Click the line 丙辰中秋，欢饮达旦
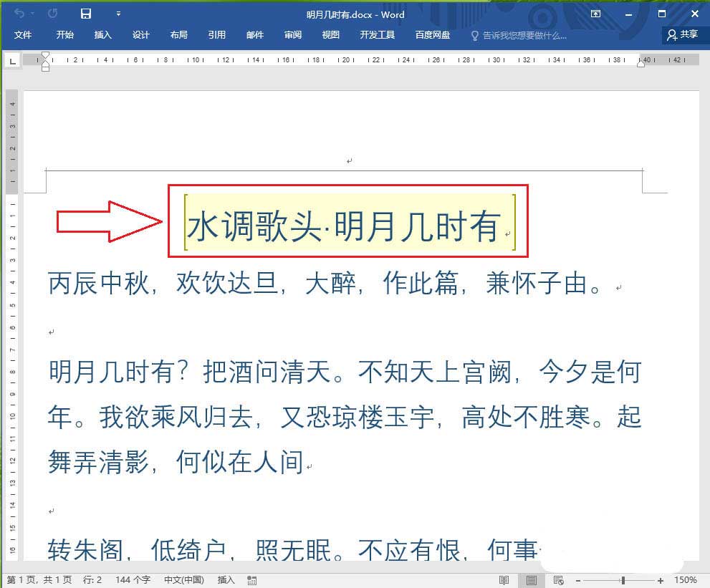710x588 pixels. (325, 284)
